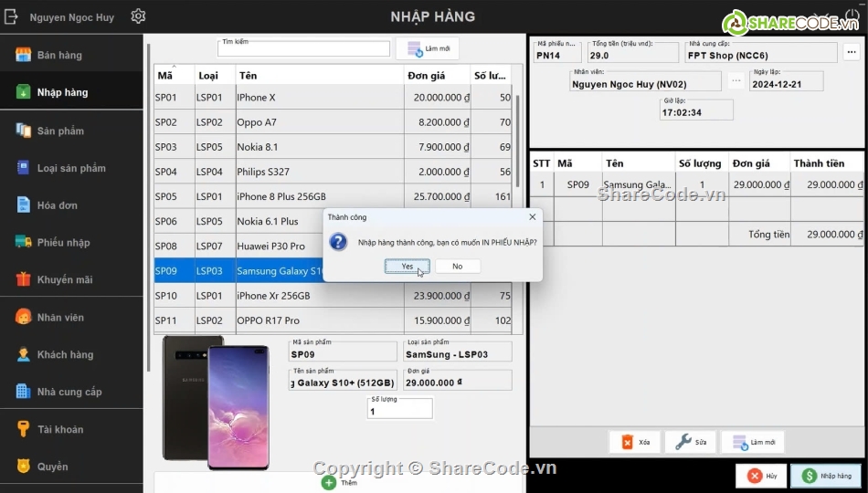Viewport: 868px width, 493px height.
Task: Go to Sản phẩm section
Action: pos(71,131)
